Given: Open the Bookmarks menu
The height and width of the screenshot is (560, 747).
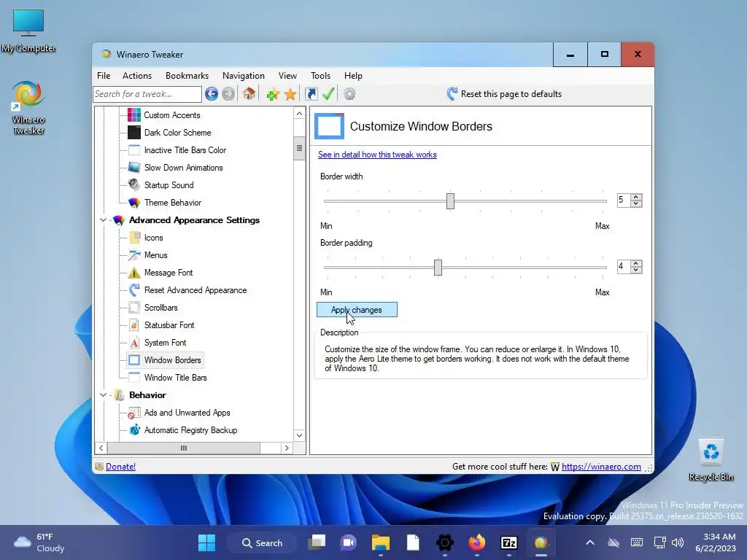Looking at the screenshot, I should (x=187, y=76).
